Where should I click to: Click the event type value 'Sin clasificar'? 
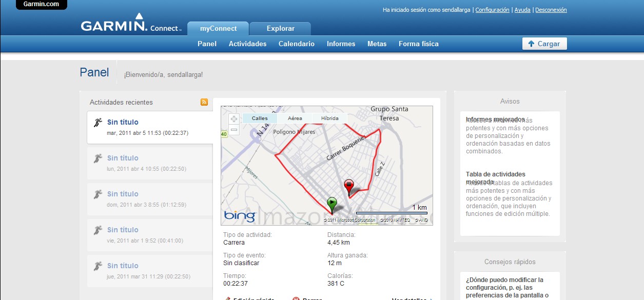(241, 263)
